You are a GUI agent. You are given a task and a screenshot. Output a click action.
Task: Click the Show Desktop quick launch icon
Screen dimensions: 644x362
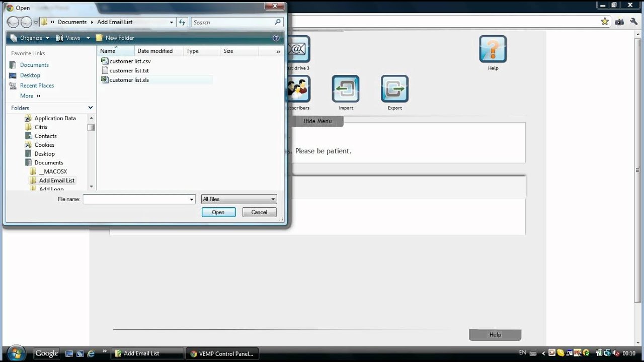(x=69, y=353)
